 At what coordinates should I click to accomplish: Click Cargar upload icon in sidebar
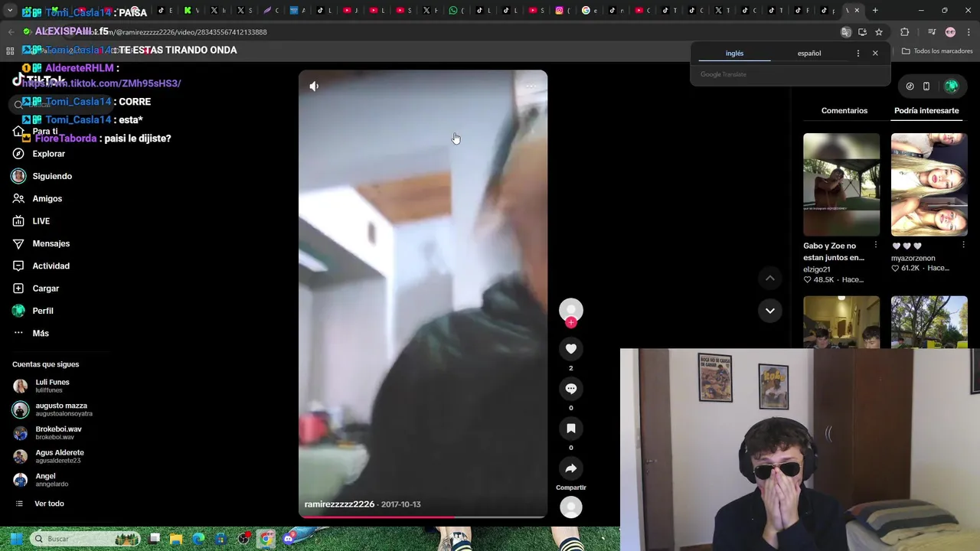point(18,289)
